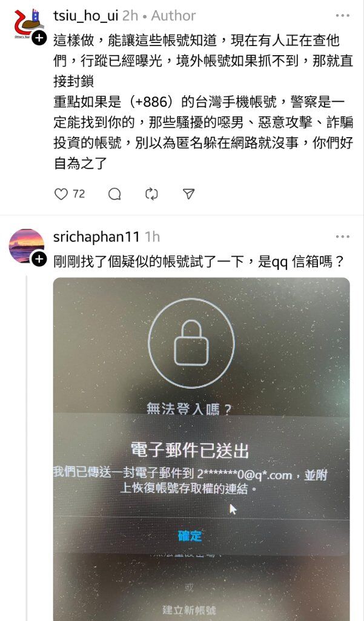The image size is (364, 621).
Task: Share tsiu_ho_ui post via paper plane icon
Action: 189,193
